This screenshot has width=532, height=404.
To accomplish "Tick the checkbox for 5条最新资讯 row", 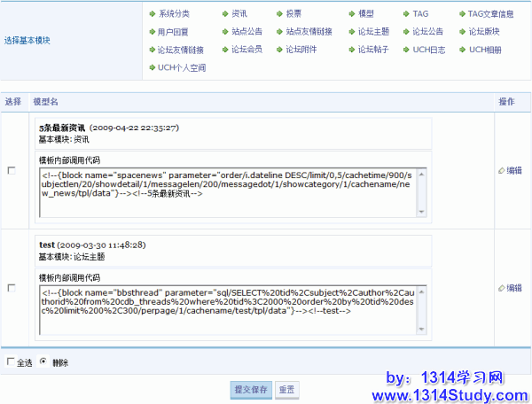I will (12, 171).
